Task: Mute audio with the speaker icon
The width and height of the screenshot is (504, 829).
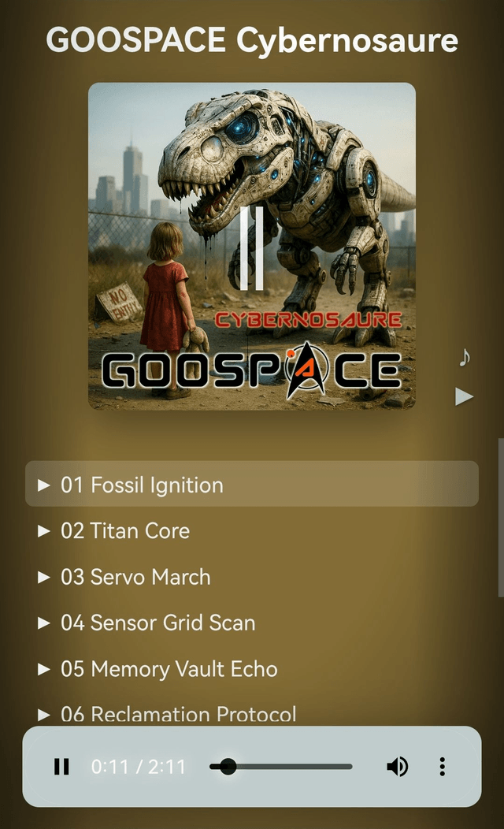Action: pos(397,766)
